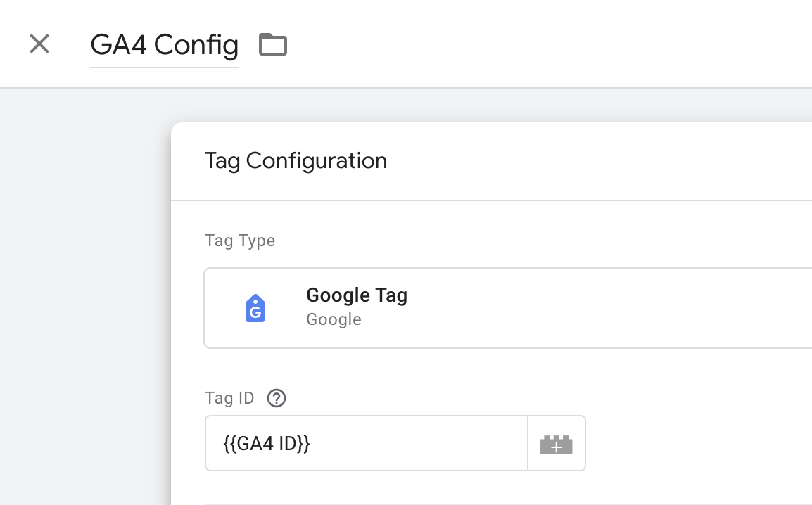Click the gray Google vendor subtext

coord(334,319)
